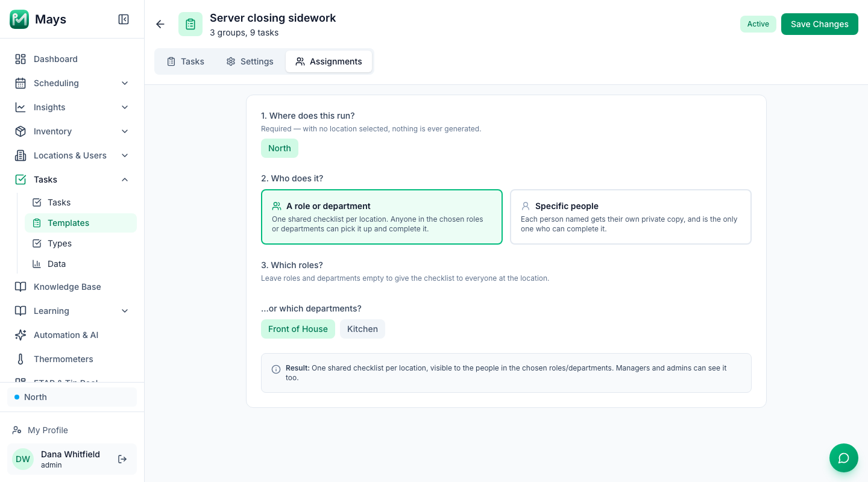The image size is (868, 482).
Task: Switch to the Settings tab
Action: point(250,61)
